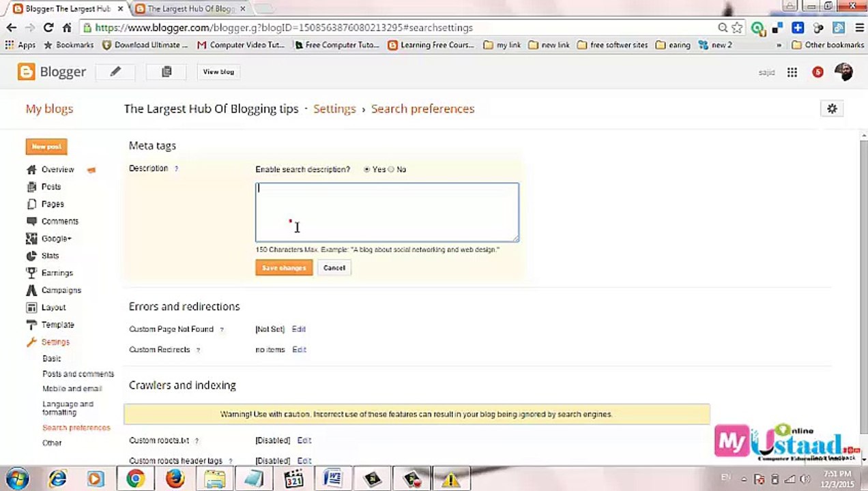This screenshot has width=868, height=491.
Task: Expand bookmarks overflow chevron
Action: 779,45
